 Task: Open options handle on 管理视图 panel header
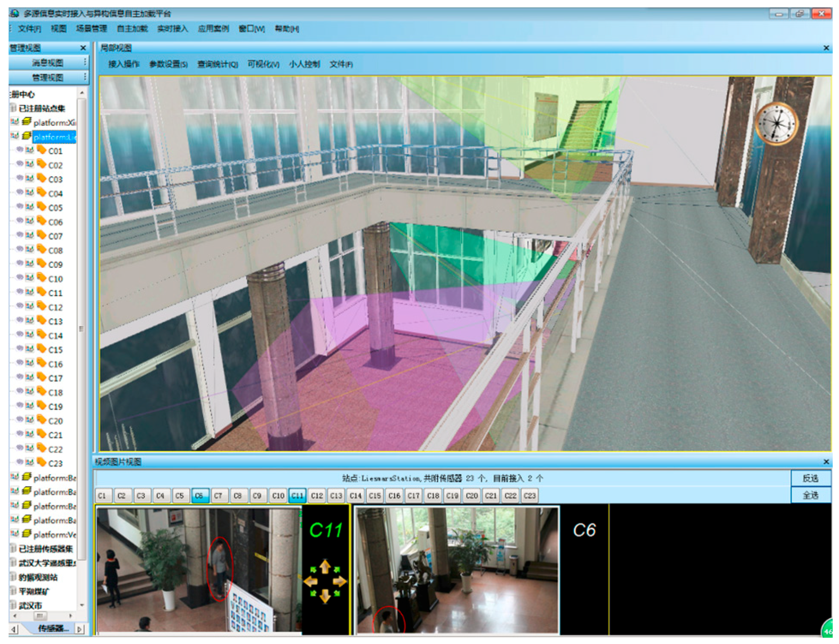coord(85,77)
